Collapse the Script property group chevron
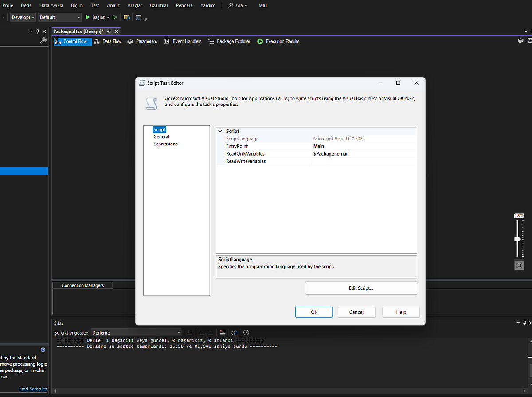 (x=220, y=131)
